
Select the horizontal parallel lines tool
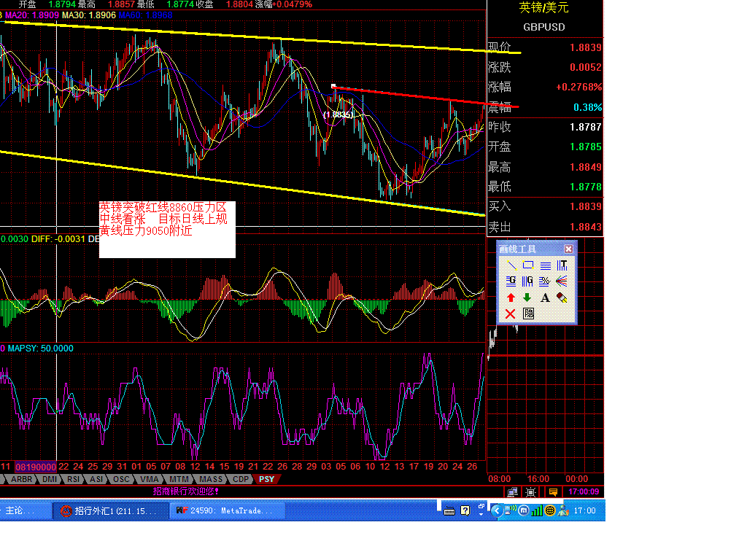545,265
